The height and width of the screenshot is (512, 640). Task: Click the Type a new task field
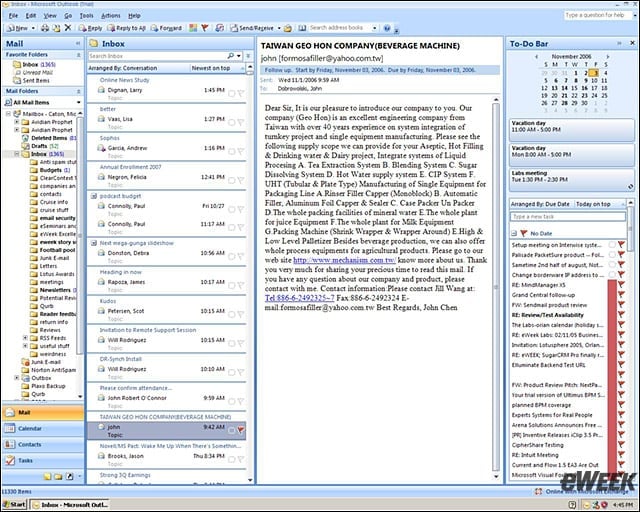(568, 216)
